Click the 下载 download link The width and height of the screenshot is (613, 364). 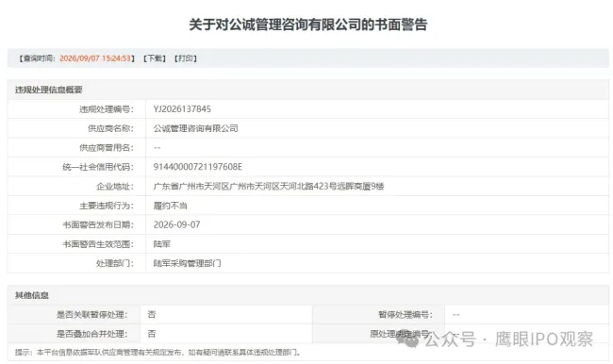(155, 58)
